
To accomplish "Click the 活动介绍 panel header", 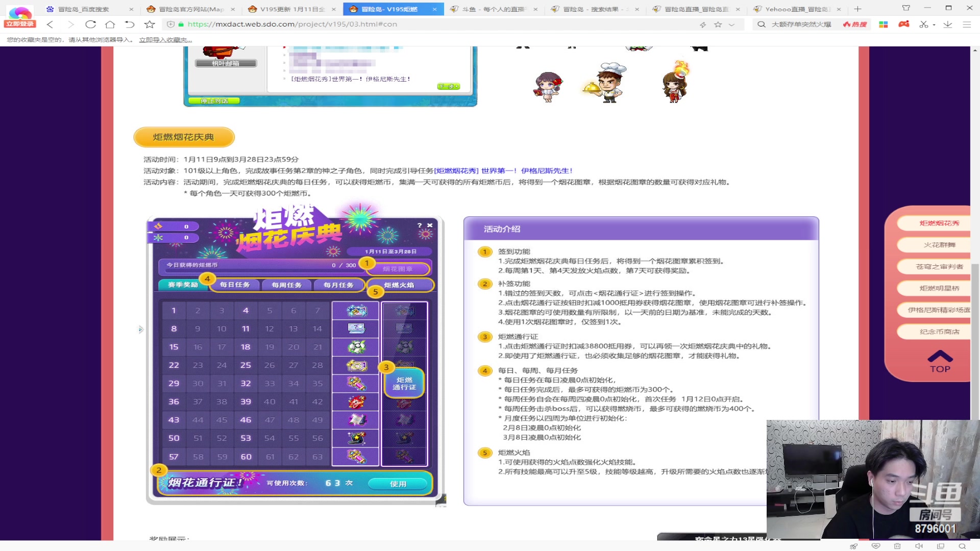I will [641, 229].
